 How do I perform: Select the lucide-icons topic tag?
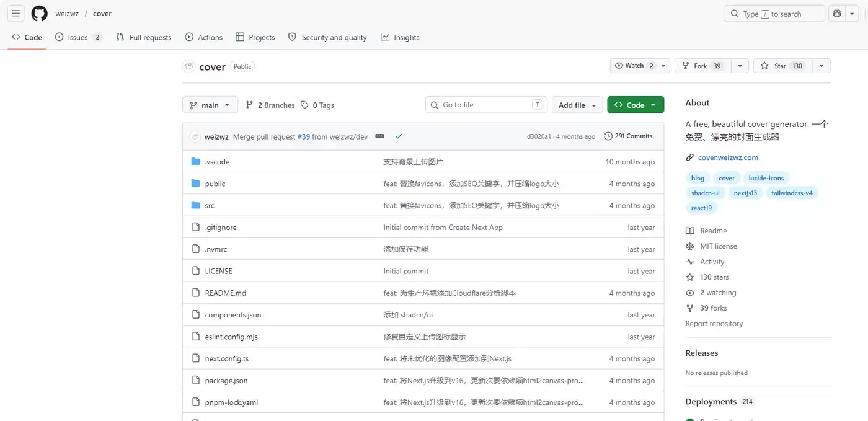click(766, 178)
